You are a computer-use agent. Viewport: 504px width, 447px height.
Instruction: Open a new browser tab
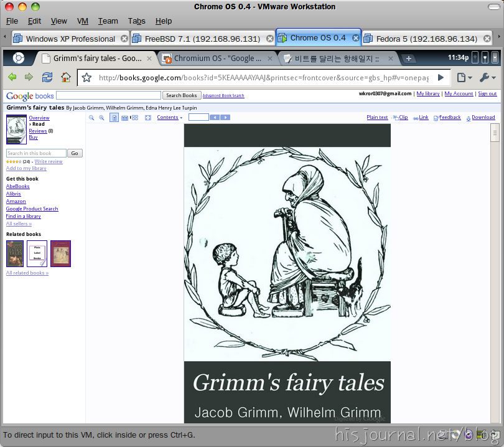pos(409,59)
